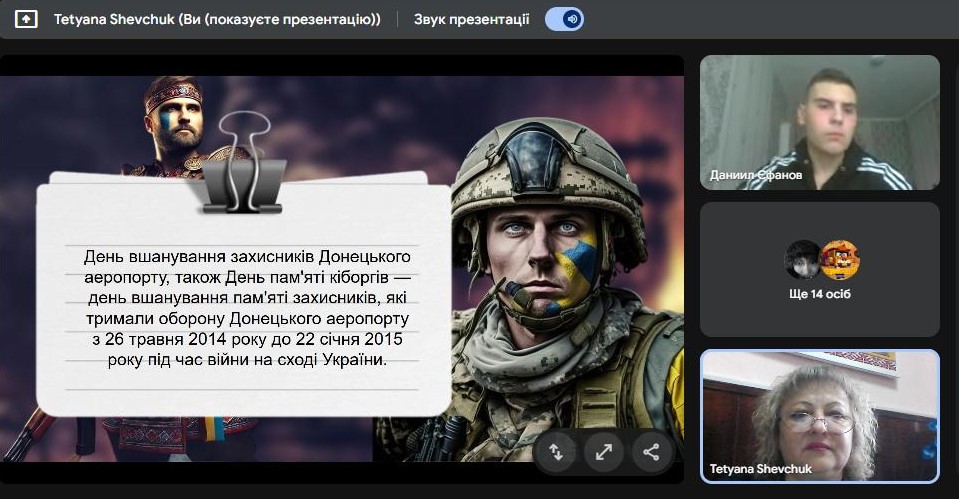
Task: Click the share icon on presentation
Action: click(651, 451)
